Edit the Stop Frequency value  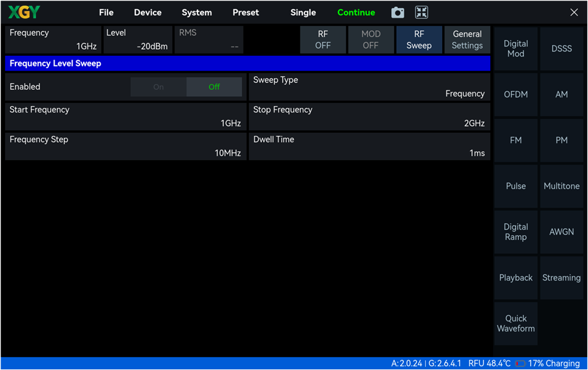coord(369,117)
